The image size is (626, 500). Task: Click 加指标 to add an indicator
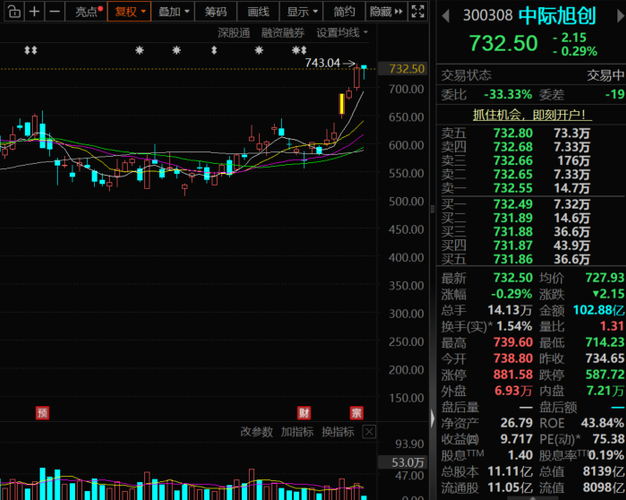[x=297, y=432]
